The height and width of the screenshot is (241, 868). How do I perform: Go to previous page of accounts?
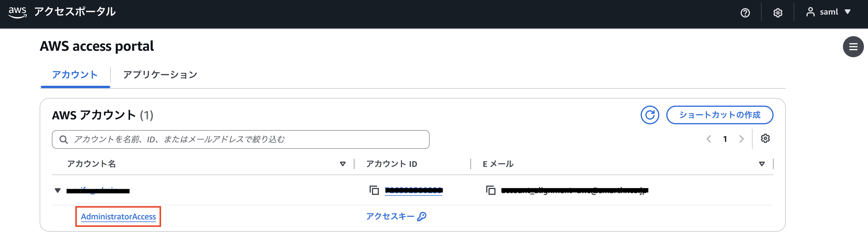(709, 139)
